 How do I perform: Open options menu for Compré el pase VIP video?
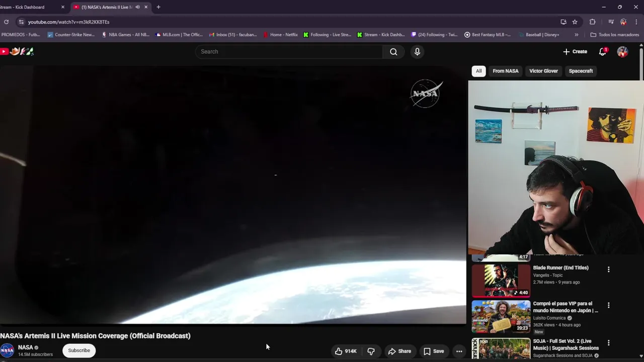point(608,305)
